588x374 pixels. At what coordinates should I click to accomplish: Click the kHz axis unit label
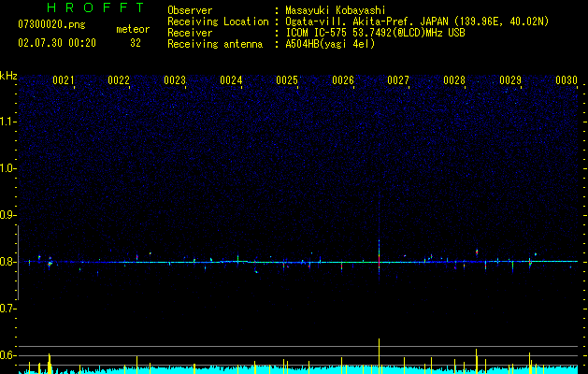pos(8,76)
